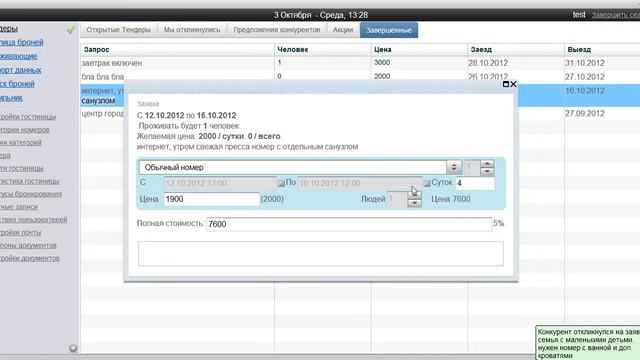Decrease the room count with the down arrow

pyautogui.click(x=487, y=172)
